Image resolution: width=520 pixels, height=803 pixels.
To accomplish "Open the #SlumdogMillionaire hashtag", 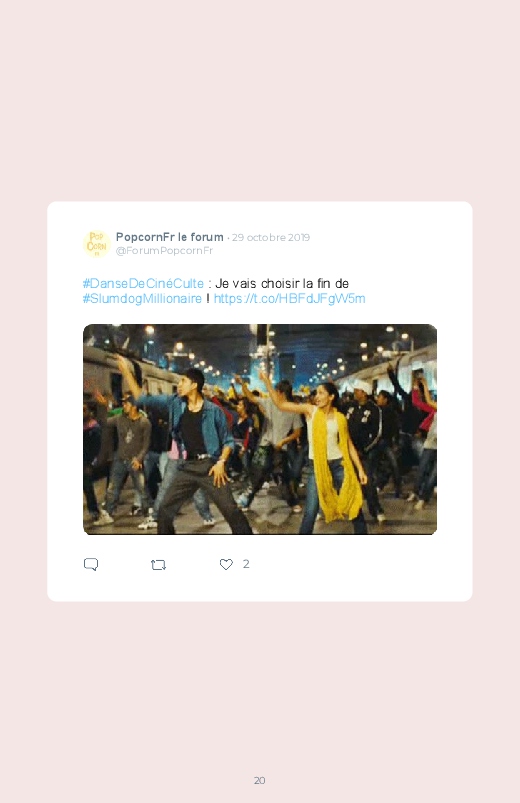I will coord(142,299).
